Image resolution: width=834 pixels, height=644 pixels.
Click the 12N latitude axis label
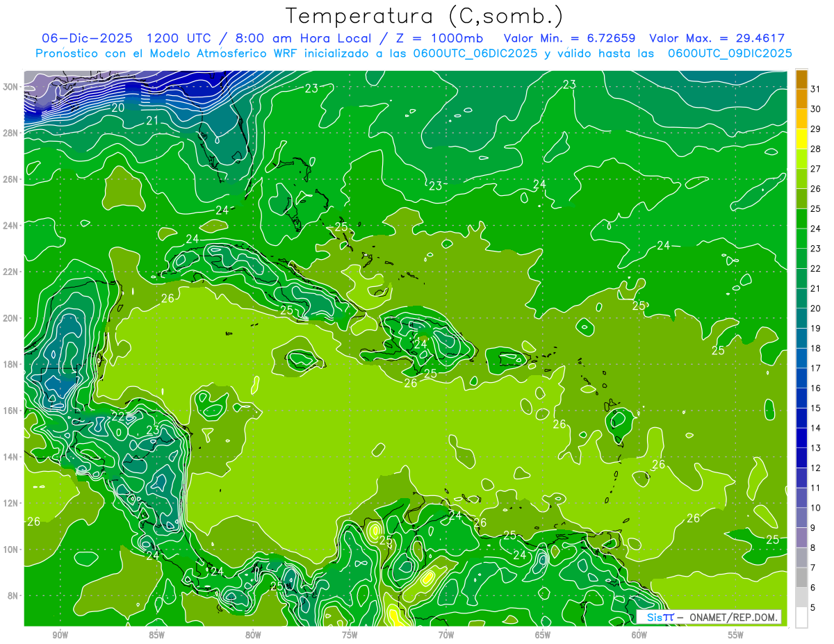[x=12, y=503]
